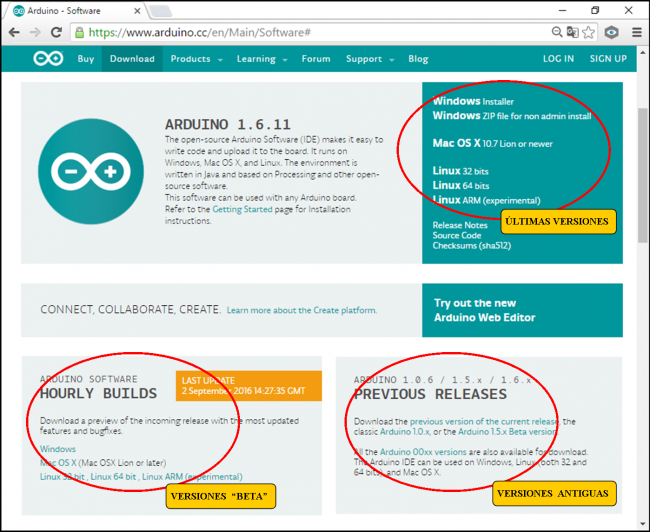The image size is (650, 532).
Task: Download Mac OS X 10.7 Lion or newer
Action: click(492, 143)
